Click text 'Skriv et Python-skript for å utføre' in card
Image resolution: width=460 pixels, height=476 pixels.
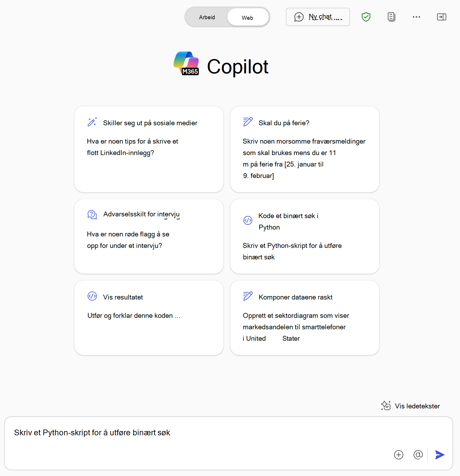pyautogui.click(x=292, y=246)
